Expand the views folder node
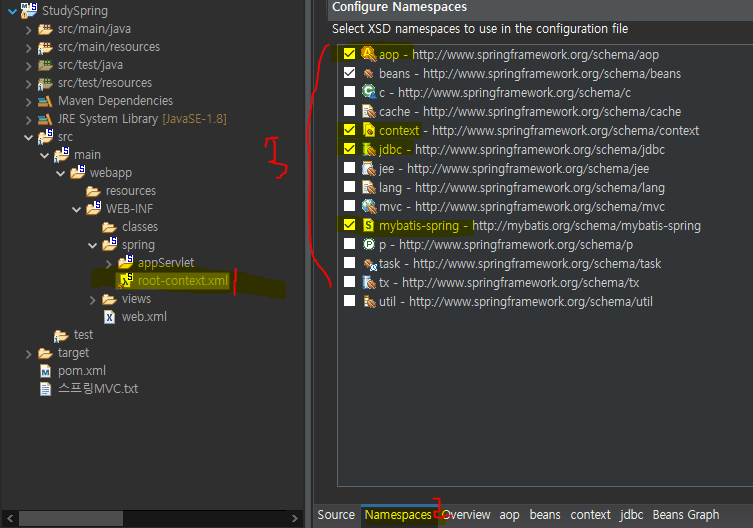The width and height of the screenshot is (753, 528). 93,300
